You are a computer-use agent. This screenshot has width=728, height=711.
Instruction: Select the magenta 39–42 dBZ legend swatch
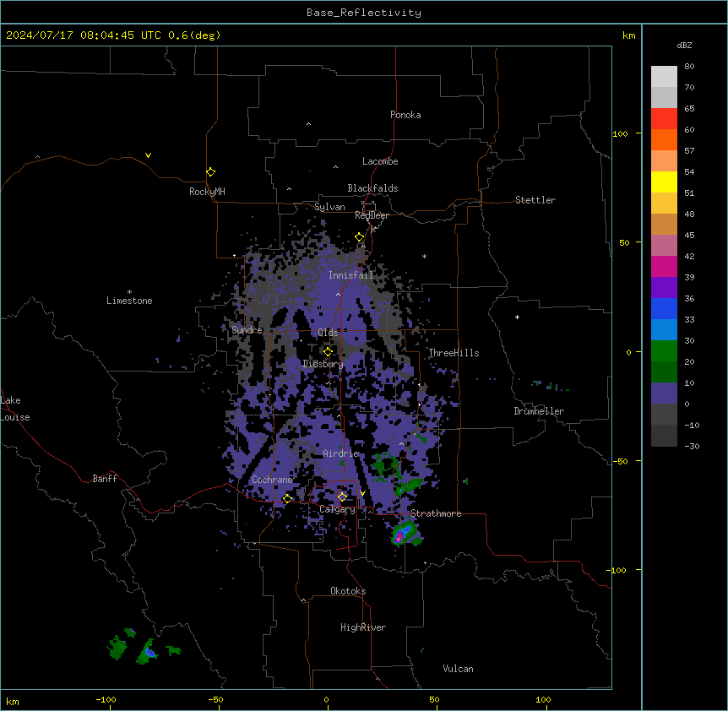[x=664, y=266]
